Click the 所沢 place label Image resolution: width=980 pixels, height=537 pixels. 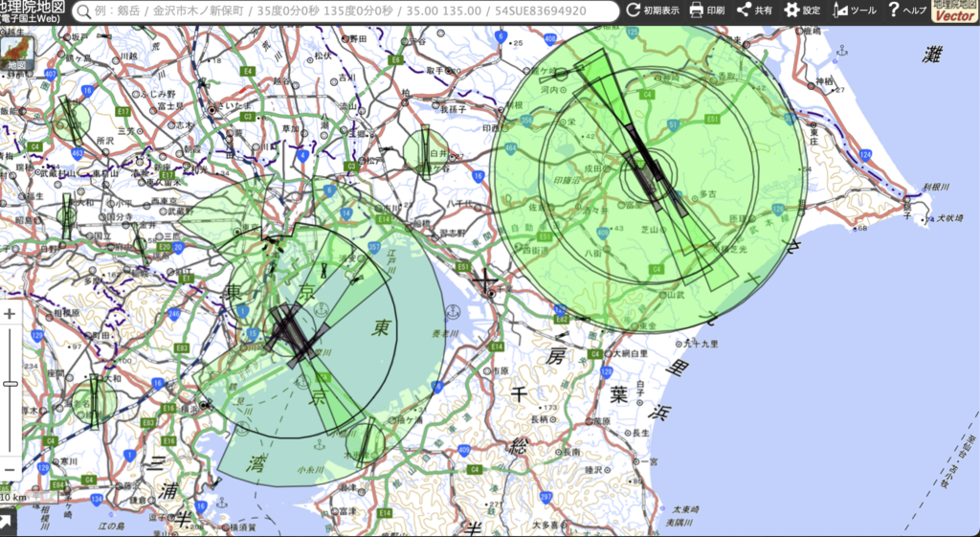105,142
